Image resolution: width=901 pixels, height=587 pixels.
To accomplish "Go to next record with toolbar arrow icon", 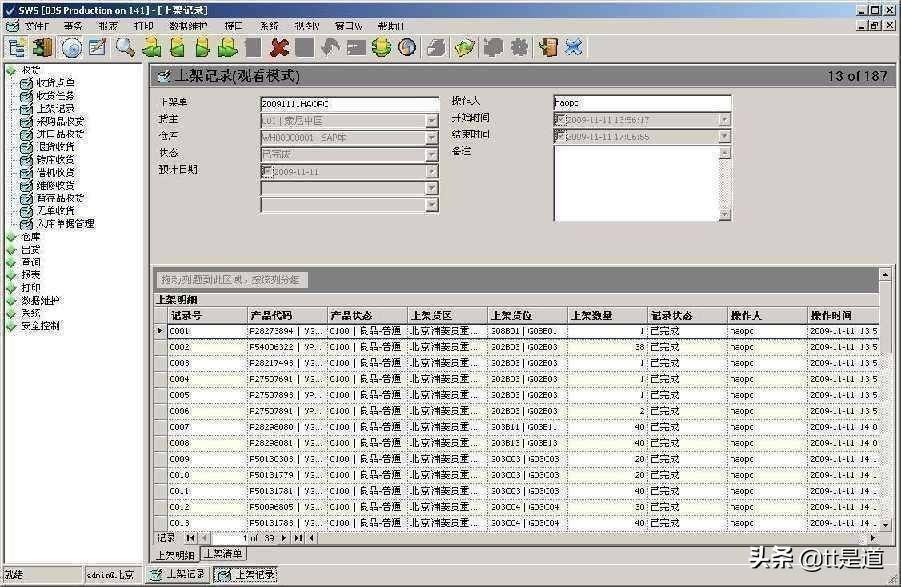I will pyautogui.click(x=202, y=48).
